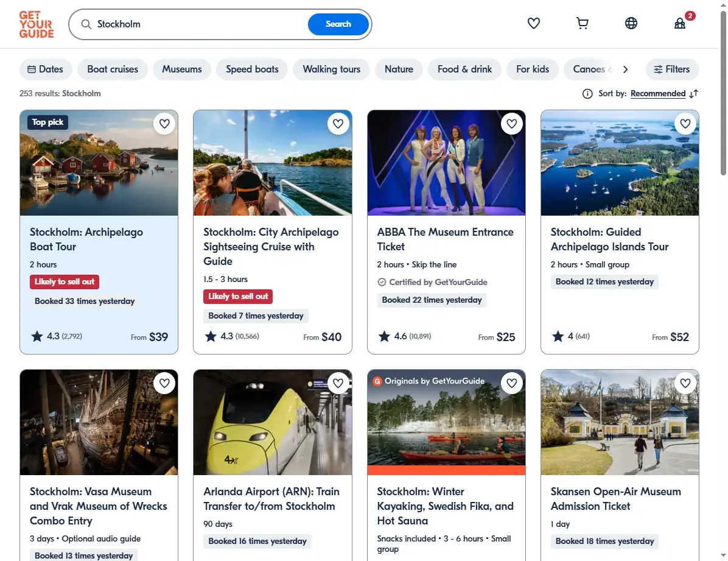Open the wishlist heart in the header

click(x=533, y=23)
